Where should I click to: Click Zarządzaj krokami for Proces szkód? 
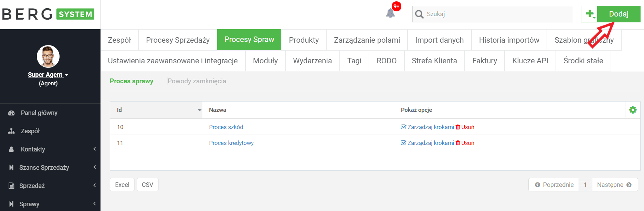[431, 127]
